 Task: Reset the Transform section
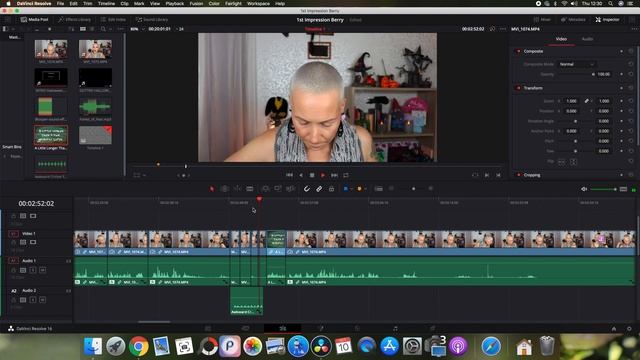[x=631, y=88]
